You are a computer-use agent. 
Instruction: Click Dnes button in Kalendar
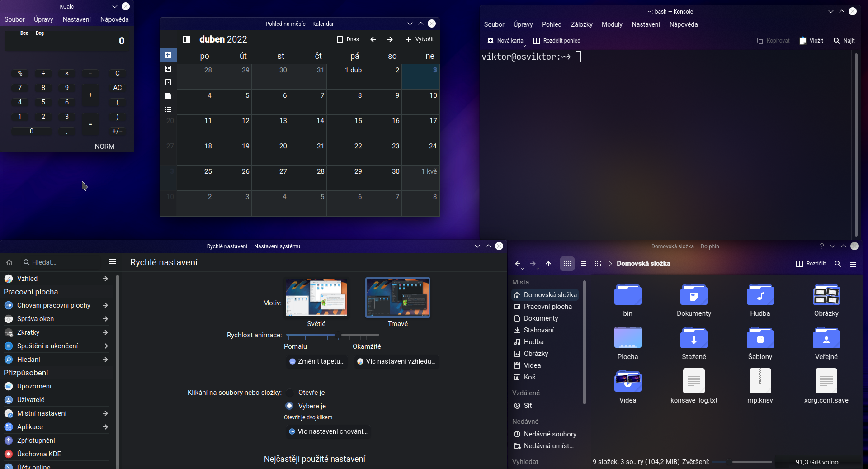348,39
